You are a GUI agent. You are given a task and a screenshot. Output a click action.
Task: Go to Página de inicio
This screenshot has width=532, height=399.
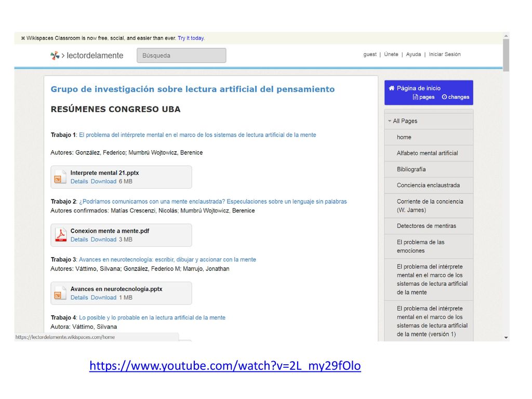418,88
